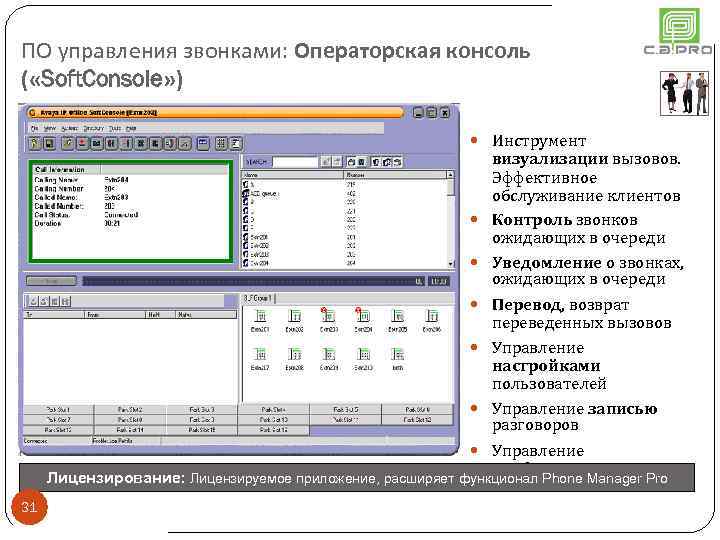Image resolution: width=720 pixels, height=540 pixels.
Task: Click last icon in directory search toolbar
Action: [398, 162]
